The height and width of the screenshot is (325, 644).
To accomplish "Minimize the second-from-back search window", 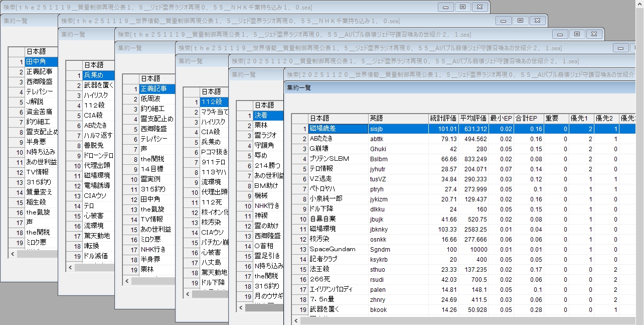I will coord(503,21).
